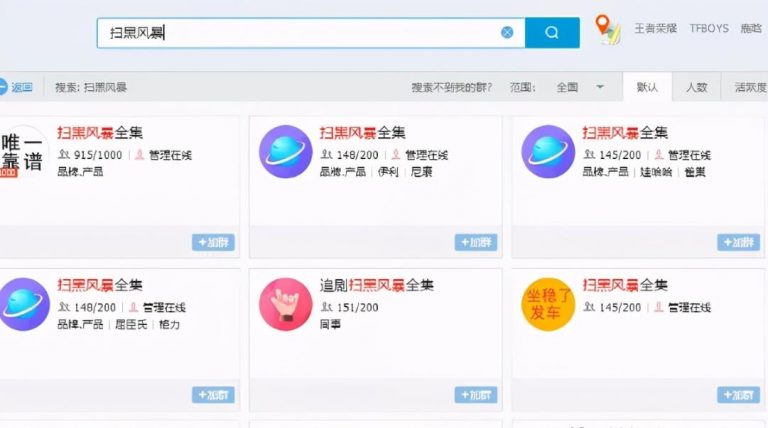Click 加群 on the 坐稳了发车 group card
This screenshot has height=428, width=768.
[x=738, y=395]
